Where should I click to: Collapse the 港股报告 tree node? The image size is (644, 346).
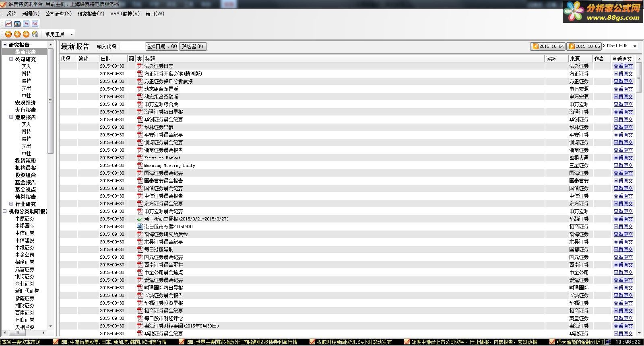pos(11,117)
